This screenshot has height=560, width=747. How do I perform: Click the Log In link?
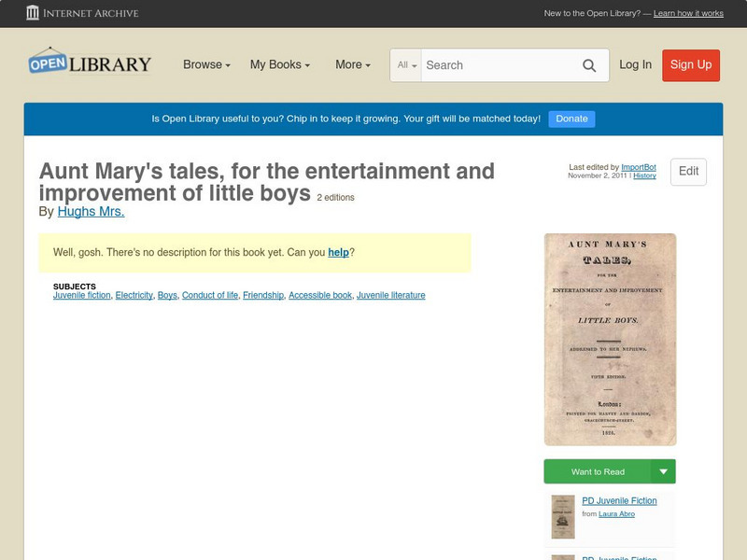pyautogui.click(x=636, y=65)
